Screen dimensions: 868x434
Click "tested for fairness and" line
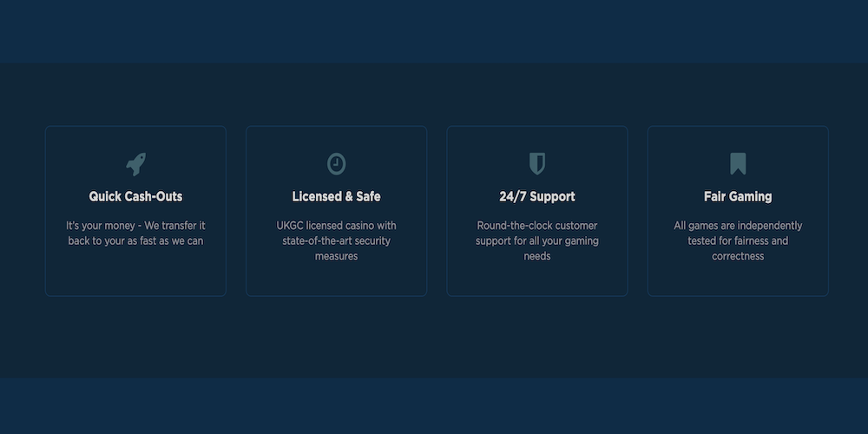738,240
